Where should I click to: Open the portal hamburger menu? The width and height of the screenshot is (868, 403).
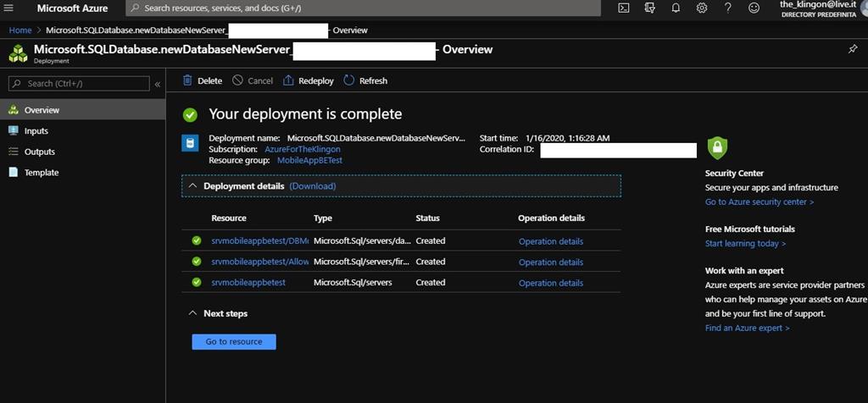(8, 8)
